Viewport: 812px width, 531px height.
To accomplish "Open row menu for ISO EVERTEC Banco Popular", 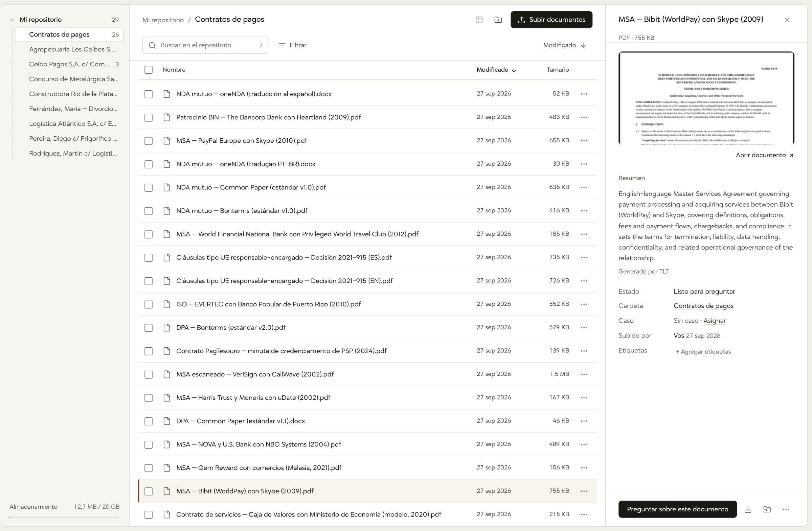I will tap(584, 304).
